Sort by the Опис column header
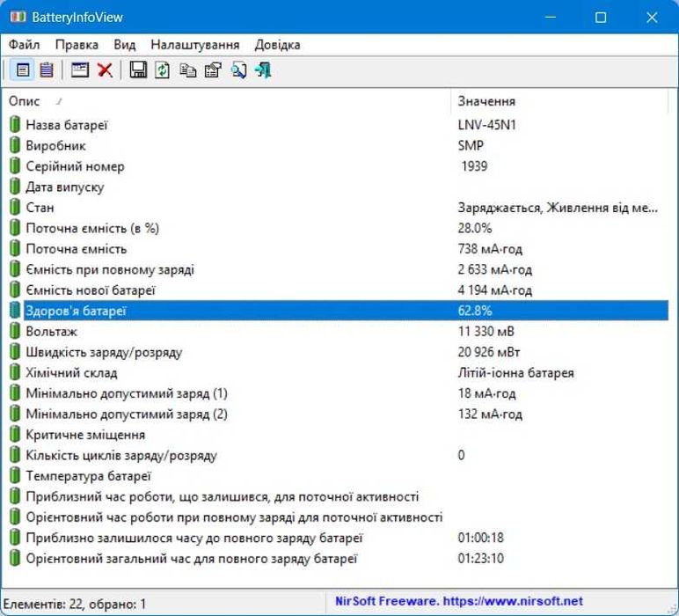The width and height of the screenshot is (679, 616). (x=225, y=101)
